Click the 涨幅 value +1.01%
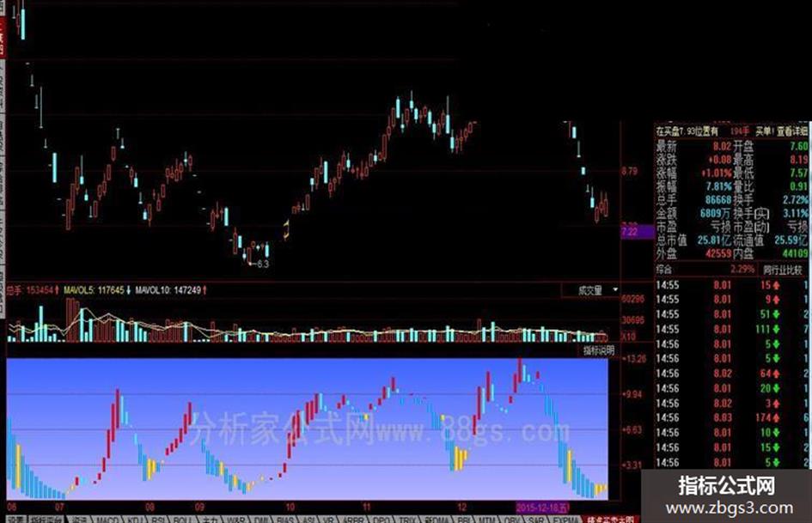 [717, 173]
